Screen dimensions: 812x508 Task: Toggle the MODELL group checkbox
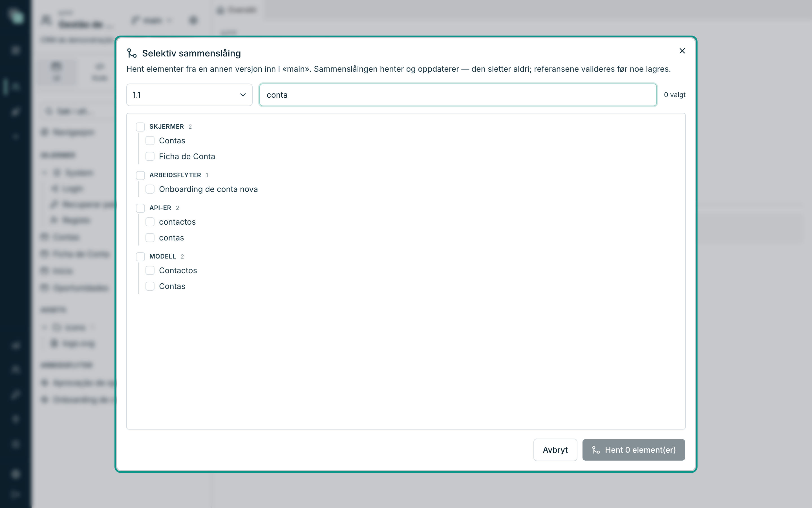(140, 256)
